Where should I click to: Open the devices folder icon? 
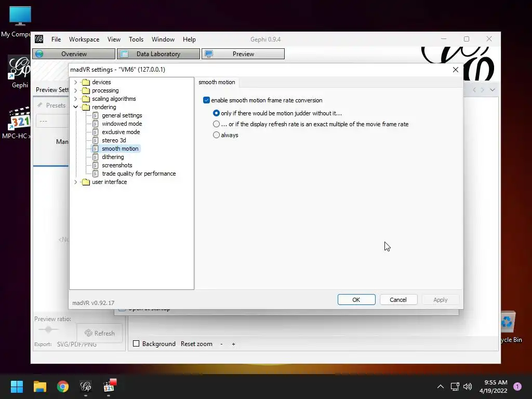point(86,82)
